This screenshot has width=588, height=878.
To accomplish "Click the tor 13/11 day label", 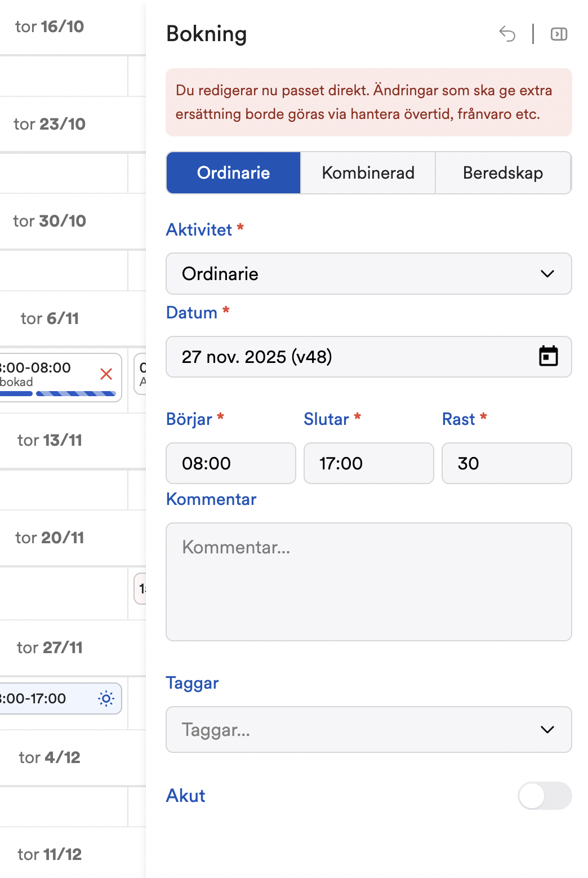I will click(x=50, y=440).
